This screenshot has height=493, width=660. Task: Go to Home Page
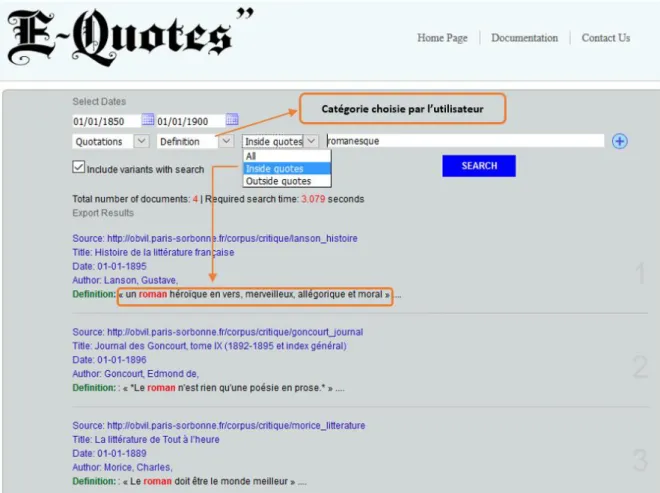[442, 38]
